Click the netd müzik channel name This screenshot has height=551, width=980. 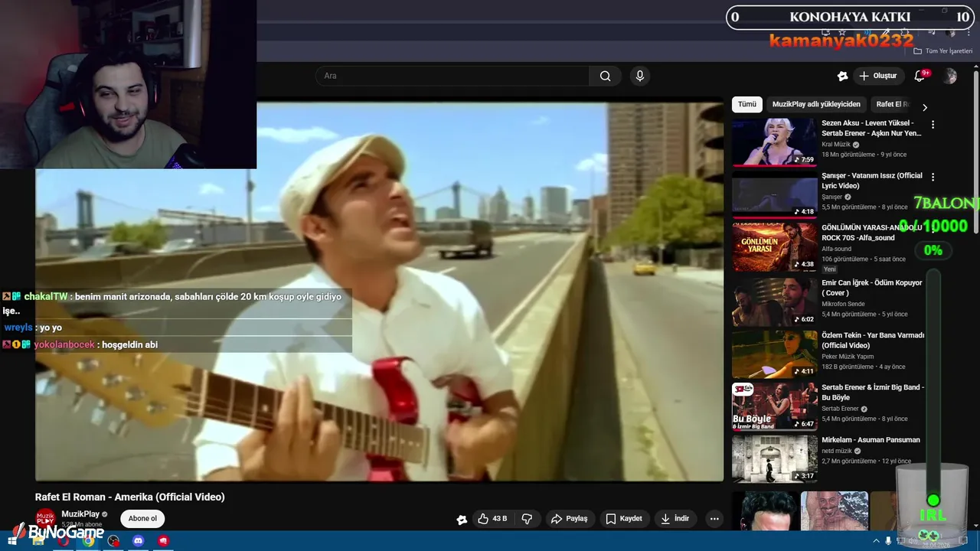coord(837,452)
